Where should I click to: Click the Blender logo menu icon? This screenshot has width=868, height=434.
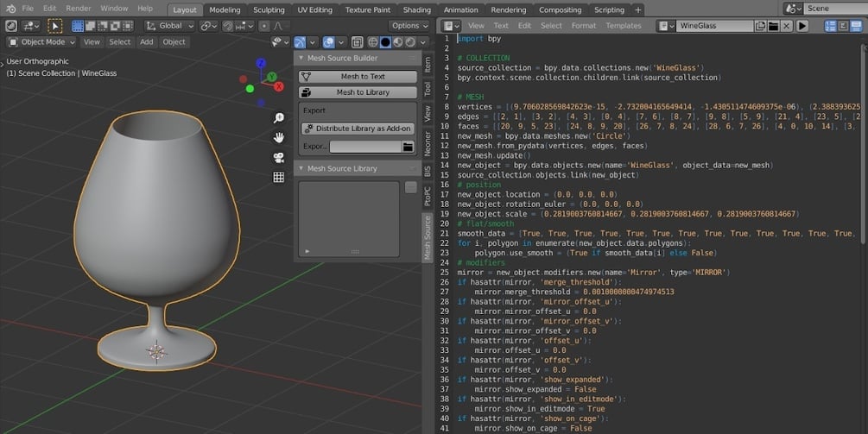[x=10, y=9]
